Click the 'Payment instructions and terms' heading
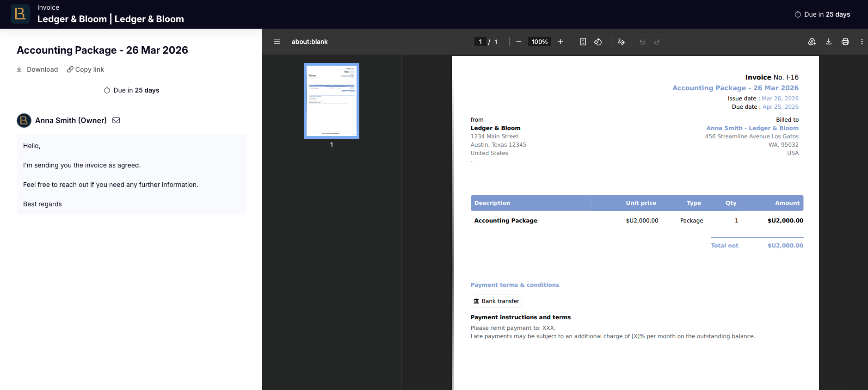Viewport: 868px width, 390px height. [x=521, y=317]
